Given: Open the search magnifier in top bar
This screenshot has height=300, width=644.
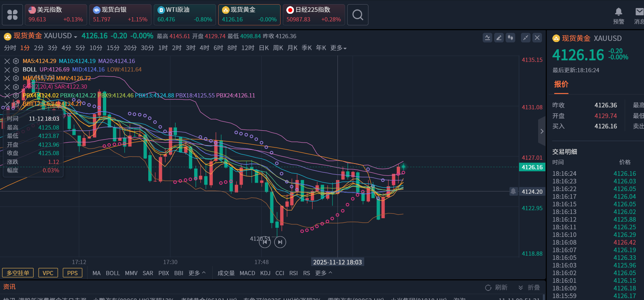Looking at the screenshot, I should (358, 15).
